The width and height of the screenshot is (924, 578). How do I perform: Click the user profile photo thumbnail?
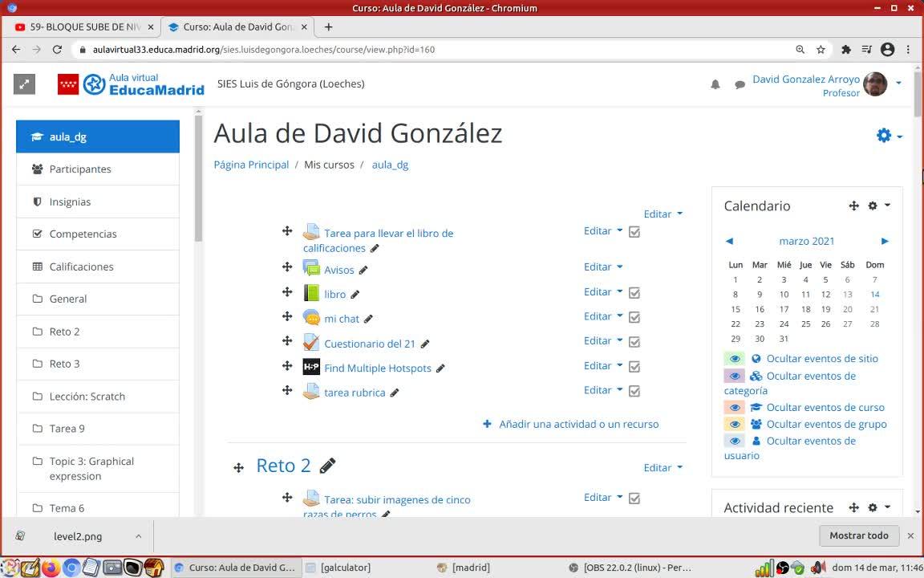[875, 84]
